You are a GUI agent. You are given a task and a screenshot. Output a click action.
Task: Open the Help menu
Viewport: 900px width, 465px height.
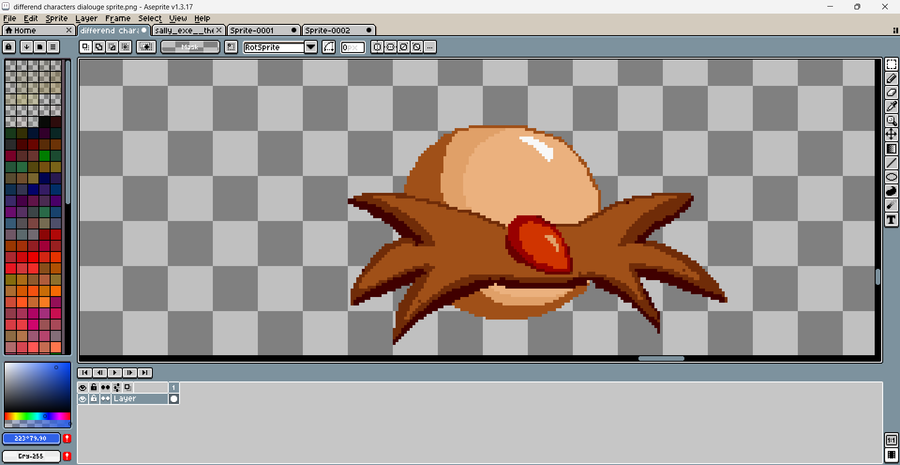click(202, 18)
